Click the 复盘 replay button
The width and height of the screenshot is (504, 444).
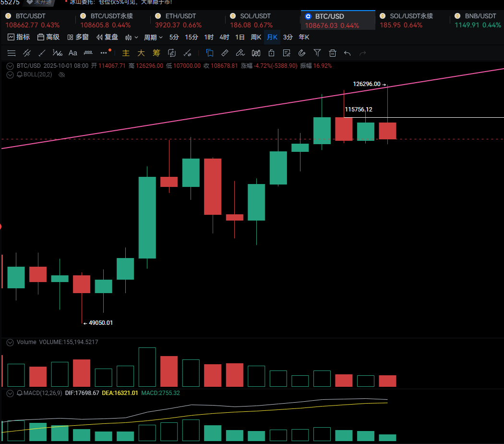[x=107, y=37]
